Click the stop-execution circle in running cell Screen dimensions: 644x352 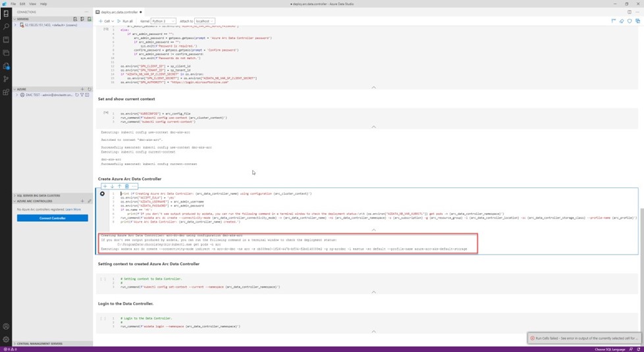click(102, 193)
